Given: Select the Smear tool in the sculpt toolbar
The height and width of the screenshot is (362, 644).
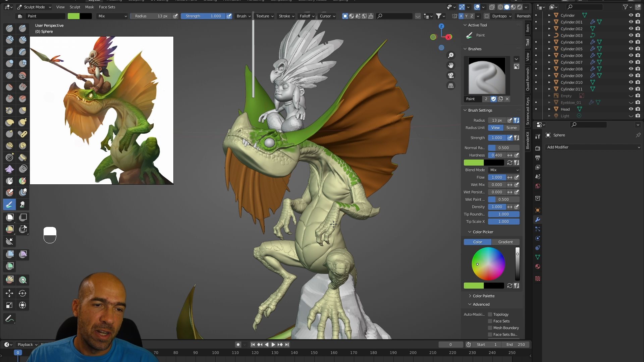Looking at the screenshot, I should tap(22, 204).
